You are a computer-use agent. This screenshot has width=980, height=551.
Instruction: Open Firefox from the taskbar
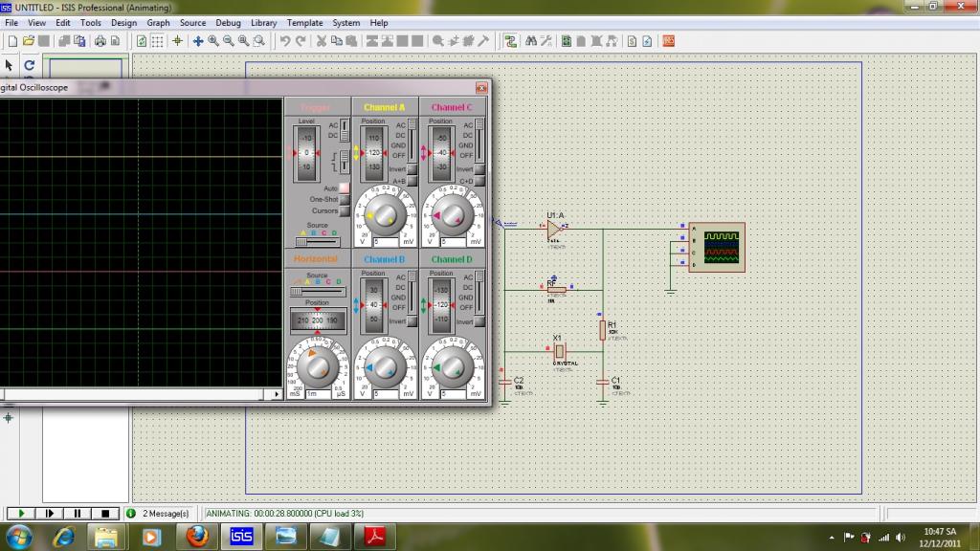[x=197, y=537]
